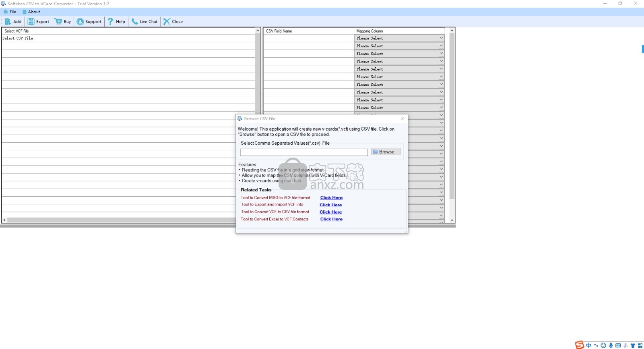The width and height of the screenshot is (644, 349).
Task: Click the Add toolbar icon
Action: pyautogui.click(x=8, y=22)
